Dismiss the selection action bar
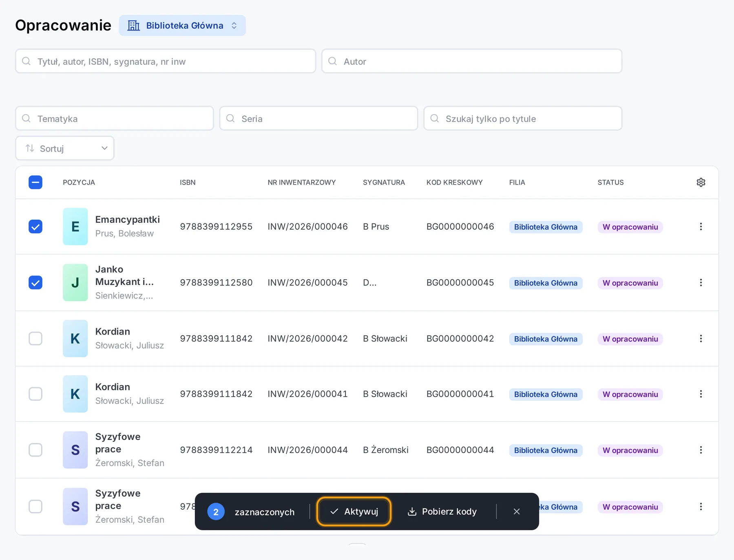The width and height of the screenshot is (734, 560). pos(517,511)
